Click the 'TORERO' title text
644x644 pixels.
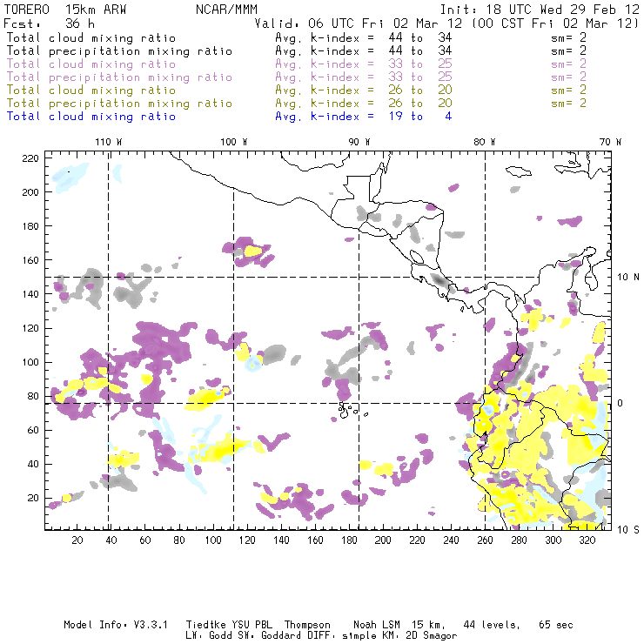(x=27, y=9)
